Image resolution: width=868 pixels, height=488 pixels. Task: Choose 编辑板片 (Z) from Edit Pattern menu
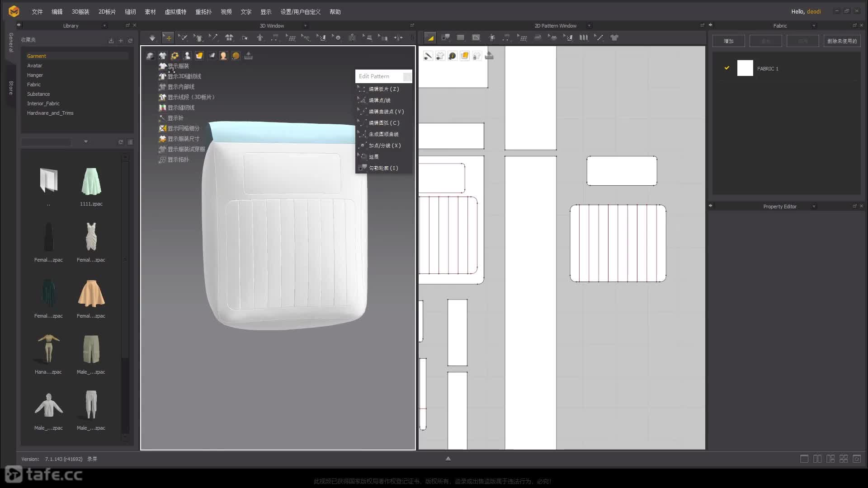[384, 89]
